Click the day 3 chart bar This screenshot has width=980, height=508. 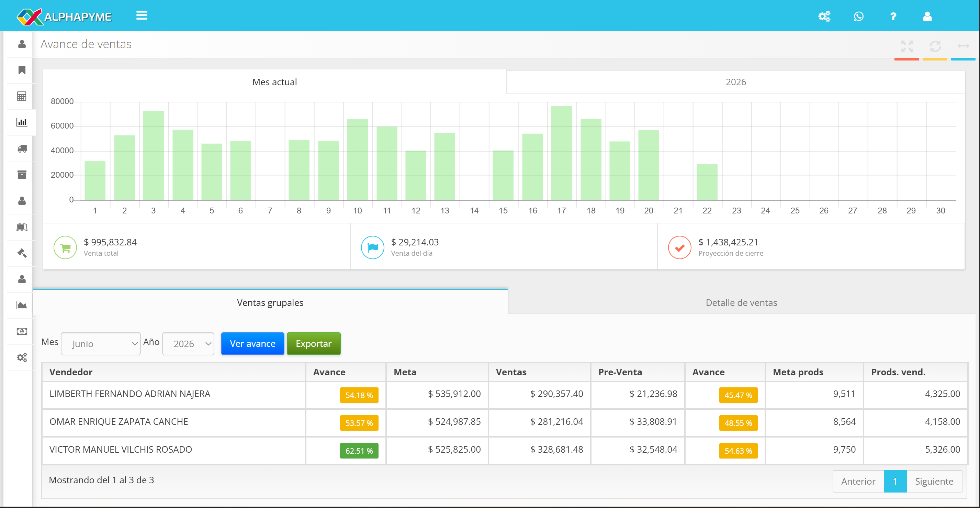[153, 155]
